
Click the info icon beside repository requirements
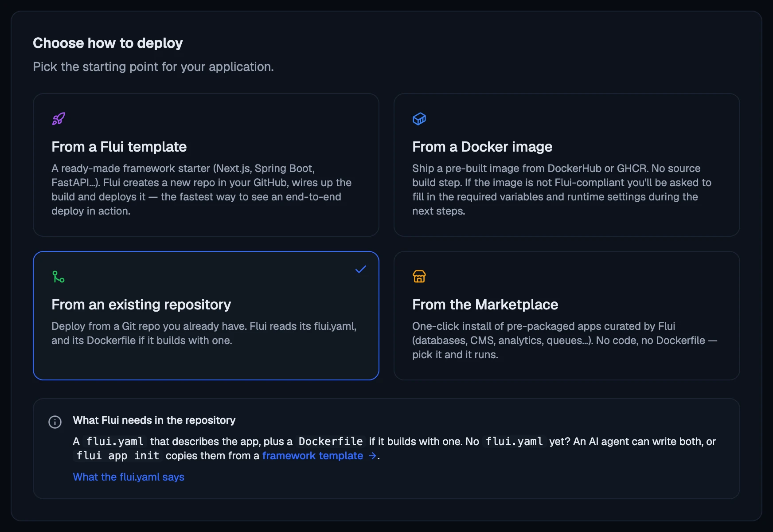click(55, 422)
